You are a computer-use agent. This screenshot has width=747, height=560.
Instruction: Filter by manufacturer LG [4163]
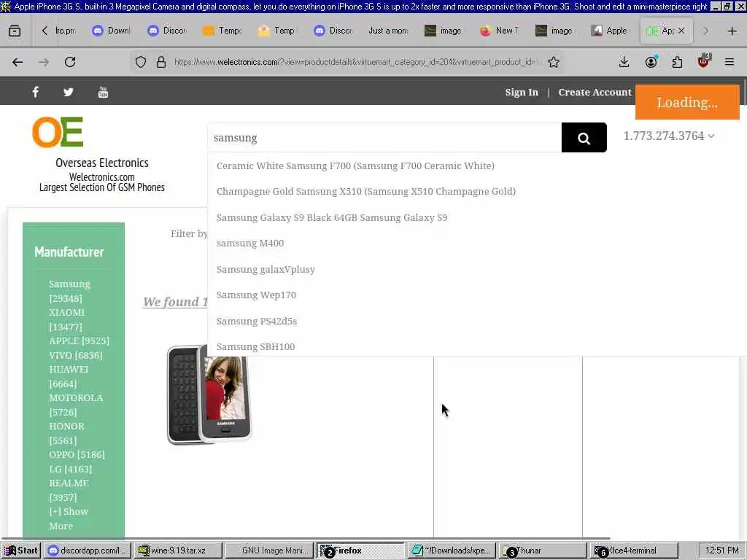point(71,469)
